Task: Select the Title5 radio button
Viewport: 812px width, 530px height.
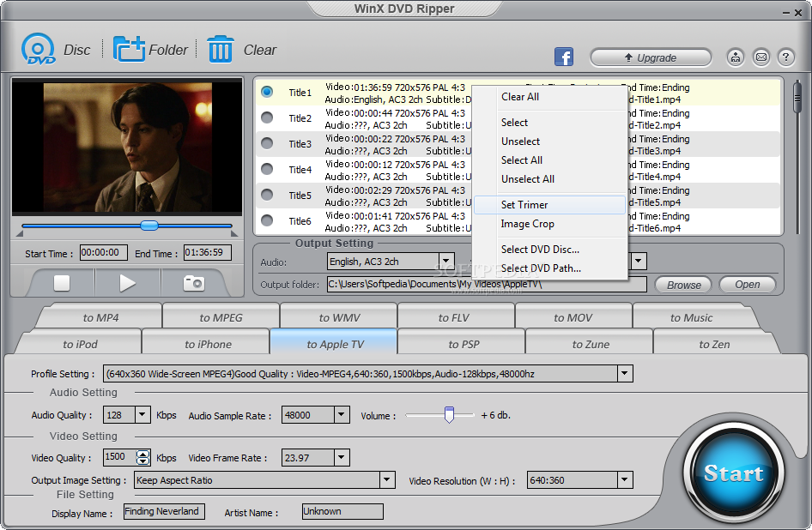Action: pyautogui.click(x=267, y=195)
